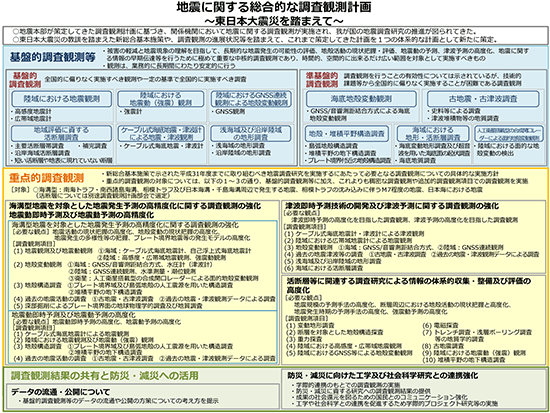Image resolution: width=550 pixels, height=413 pixels.
Task: Select item (3) 重力探査
Action: pos(304,339)
